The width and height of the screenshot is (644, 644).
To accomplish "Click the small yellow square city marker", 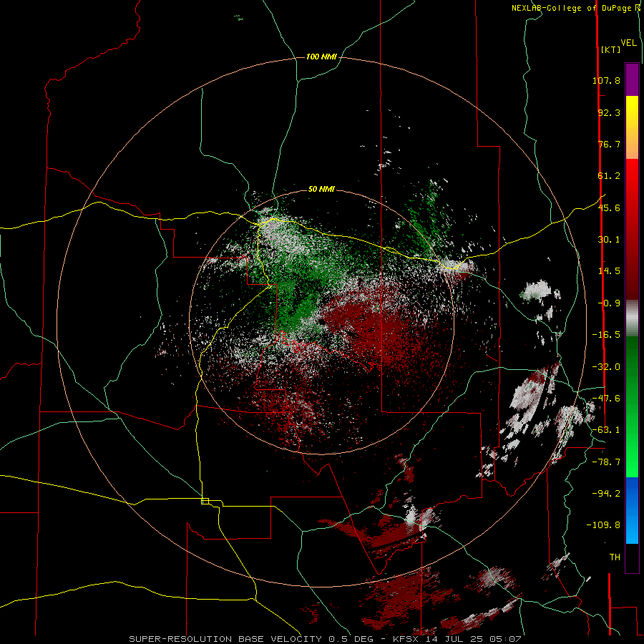I will coord(205,501).
